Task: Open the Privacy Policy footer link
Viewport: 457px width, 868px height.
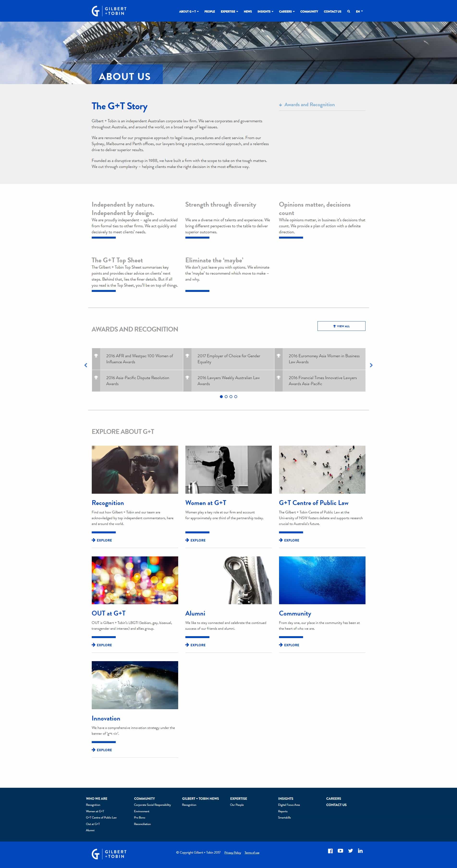Action: click(x=233, y=852)
